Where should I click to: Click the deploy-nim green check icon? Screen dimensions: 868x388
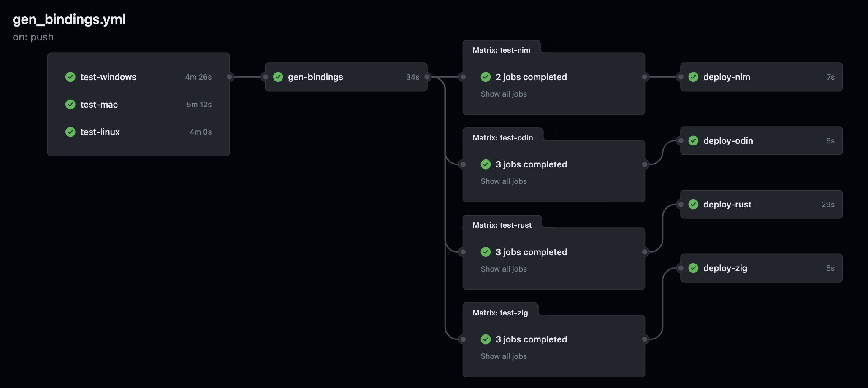click(693, 77)
